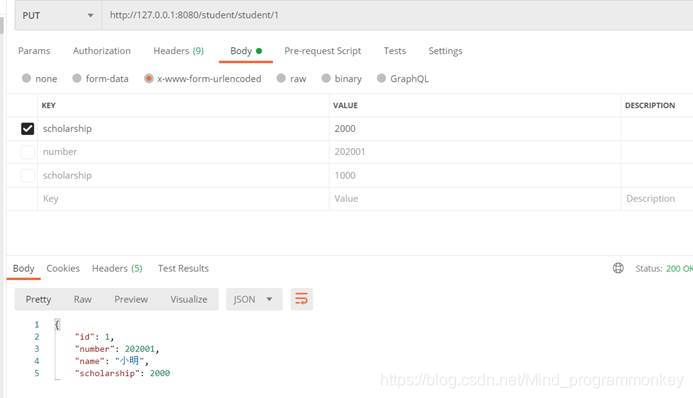Click the empty Value input cell
Viewport: 693px width, 398px height.
[x=475, y=199]
